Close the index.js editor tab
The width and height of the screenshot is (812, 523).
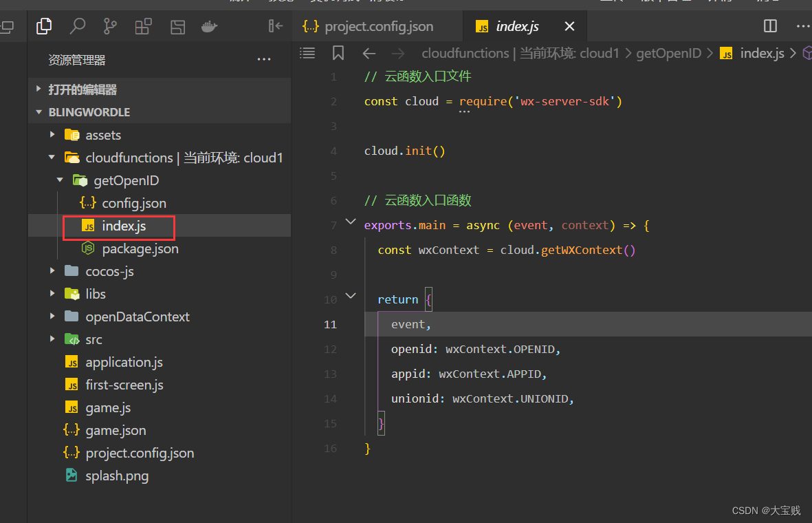click(569, 27)
